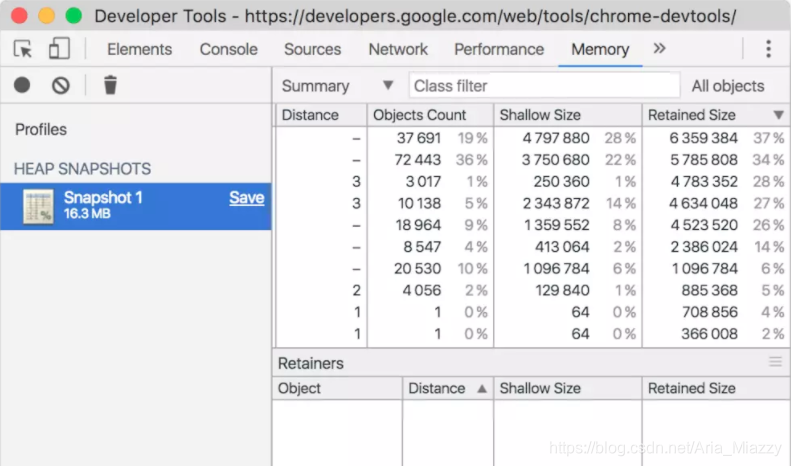Image resolution: width=791 pixels, height=466 pixels.
Task: Switch to the Elements tab
Action: click(x=139, y=49)
